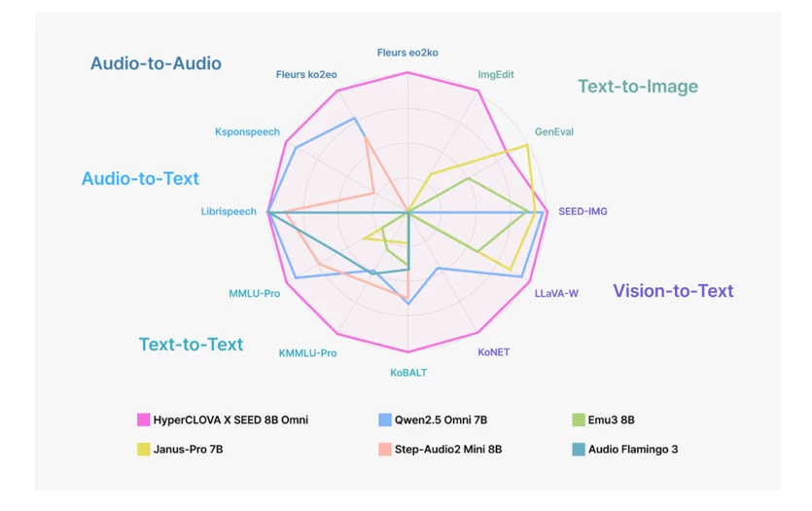Click the Vision-to-Text category heading
This screenshot has height=511, width=812.
pos(673,291)
